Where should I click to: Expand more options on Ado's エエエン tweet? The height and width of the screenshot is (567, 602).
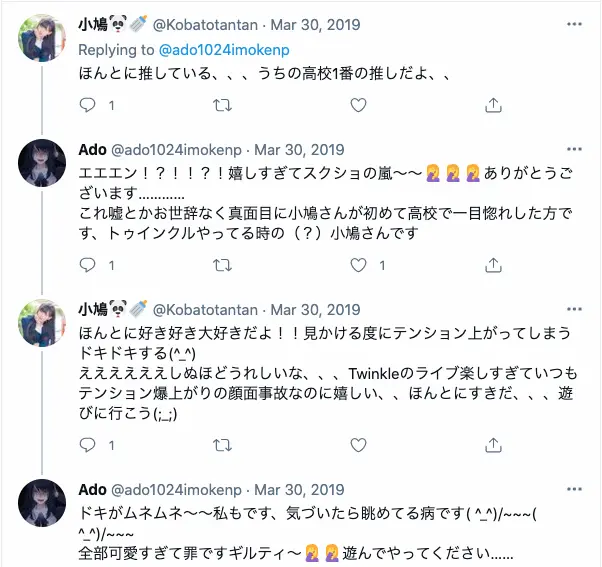[x=570, y=150]
